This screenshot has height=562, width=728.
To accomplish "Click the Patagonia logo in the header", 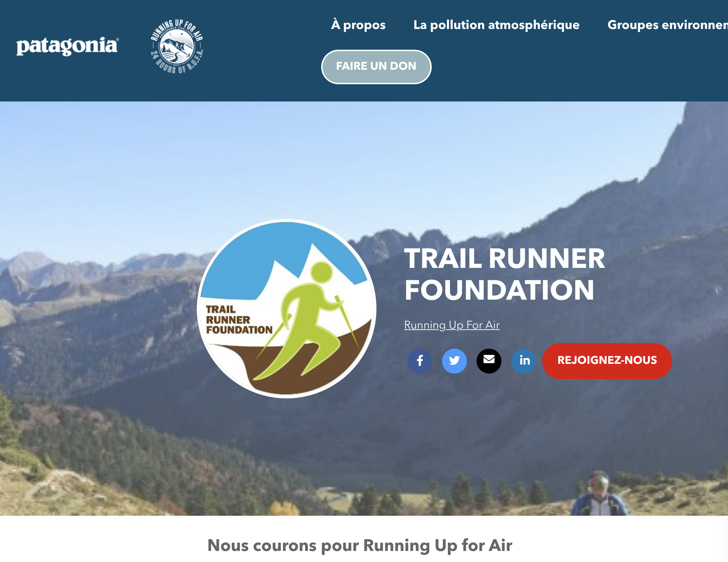I will 67,46.
